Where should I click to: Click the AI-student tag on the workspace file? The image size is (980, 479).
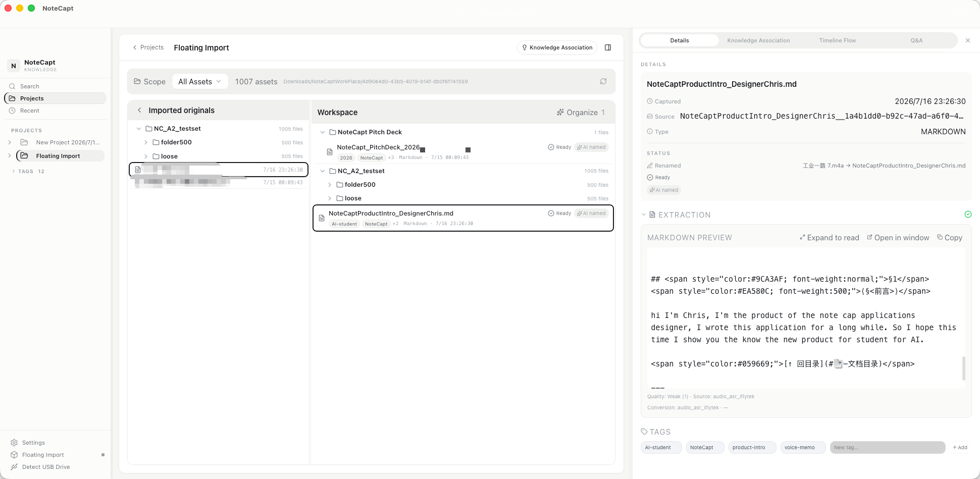tap(344, 224)
